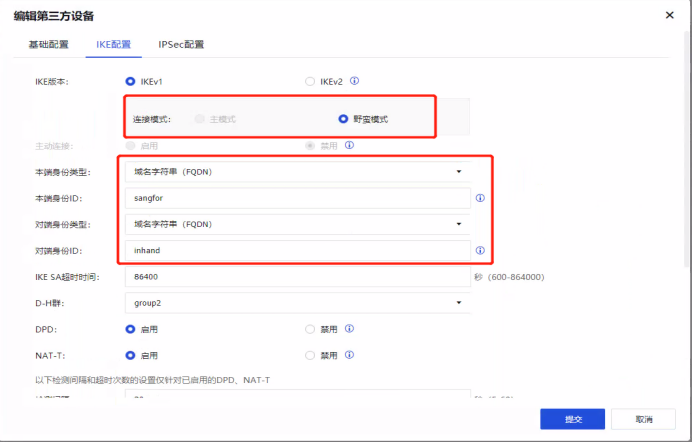Click info icon beside 主动连接 禁用 option
Viewport: 693px width, 442px height.
click(349, 145)
